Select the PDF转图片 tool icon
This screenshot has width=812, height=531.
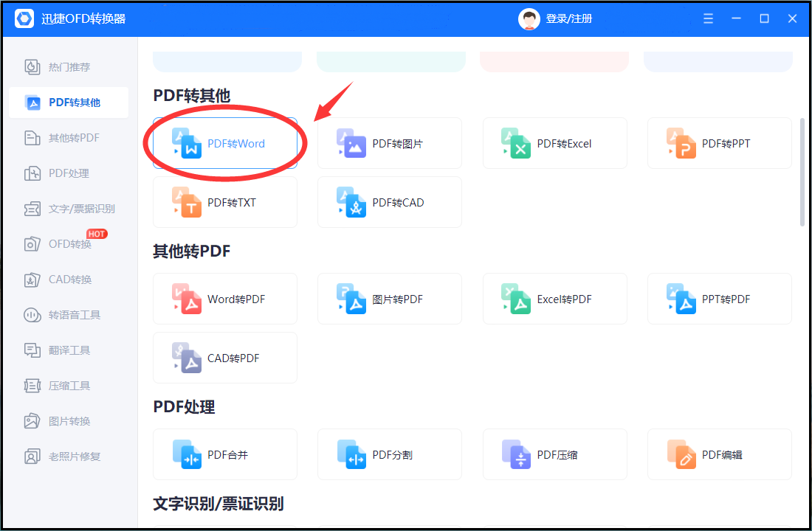(351, 143)
